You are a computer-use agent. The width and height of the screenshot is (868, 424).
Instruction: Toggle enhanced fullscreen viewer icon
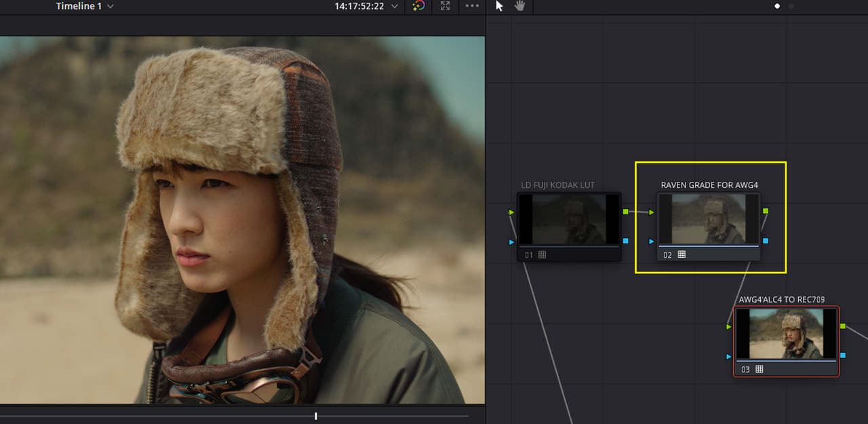coord(445,6)
